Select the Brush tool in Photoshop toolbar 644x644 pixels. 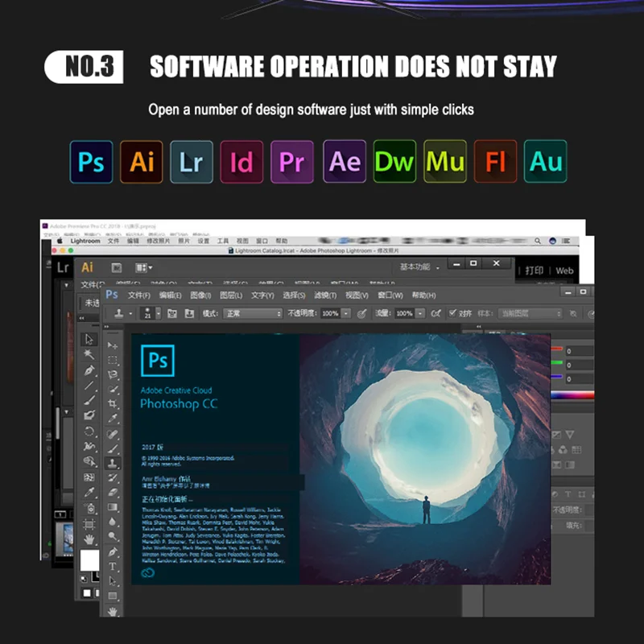point(113,448)
